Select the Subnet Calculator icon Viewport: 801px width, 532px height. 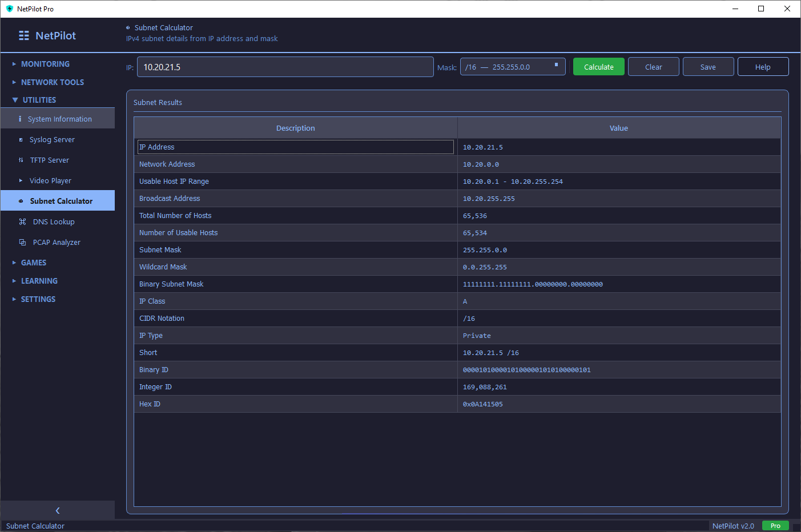tap(22, 201)
